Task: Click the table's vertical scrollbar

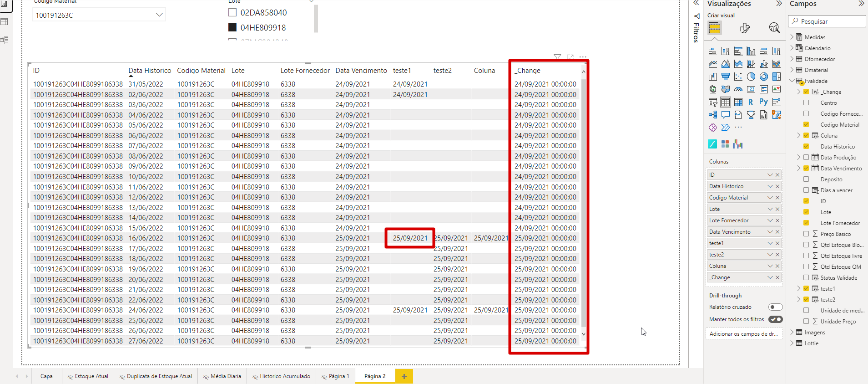Action: pos(584,203)
